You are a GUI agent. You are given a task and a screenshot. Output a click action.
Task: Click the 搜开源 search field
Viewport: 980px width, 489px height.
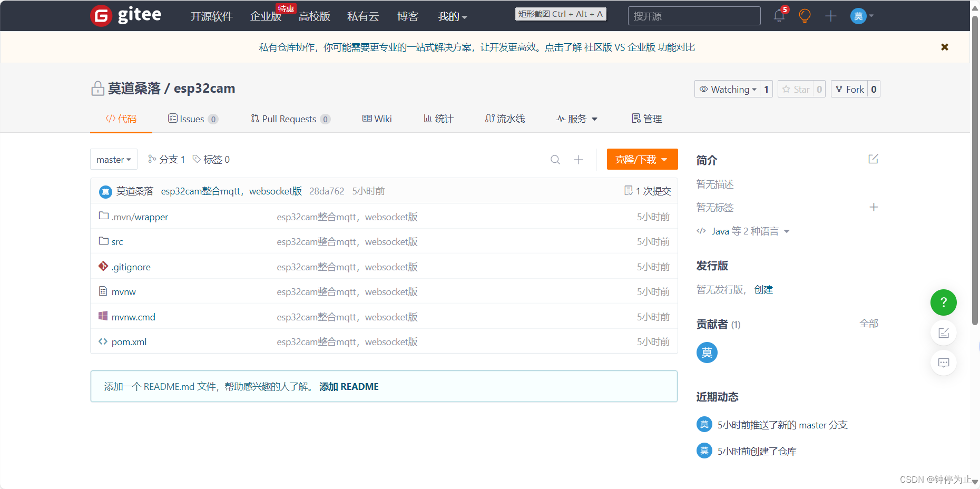click(x=694, y=16)
